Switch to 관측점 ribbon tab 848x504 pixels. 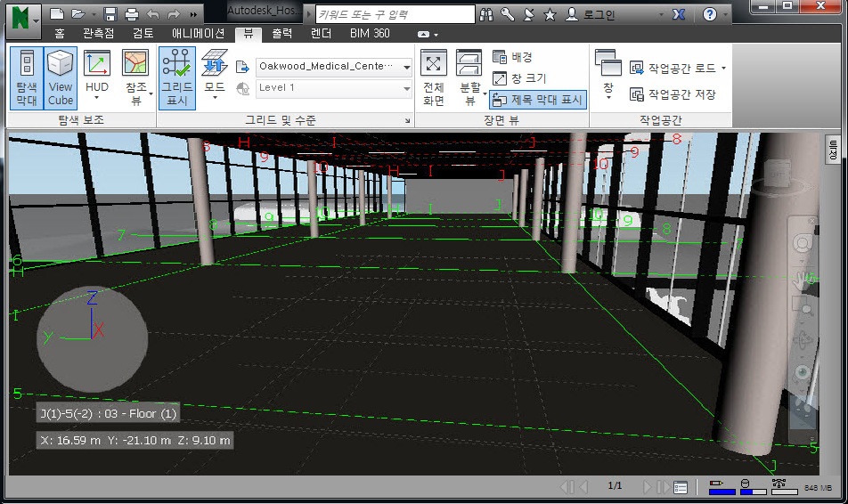[x=98, y=34]
